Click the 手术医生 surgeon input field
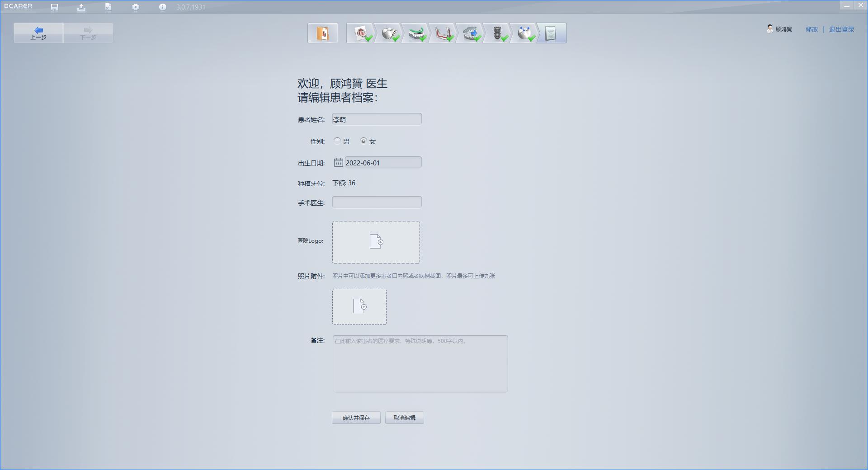 click(x=377, y=202)
